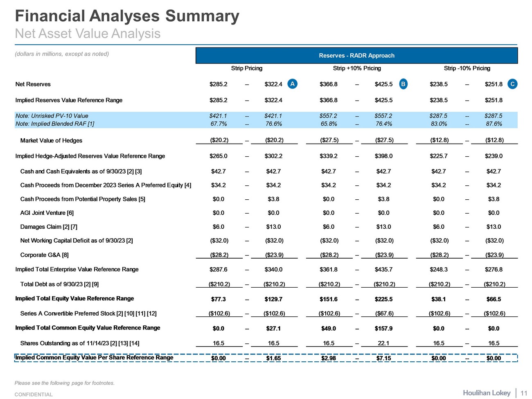Click the blue circle badge labeled B
Screen dimensions: 532x399
pyautogui.click(x=403, y=84)
